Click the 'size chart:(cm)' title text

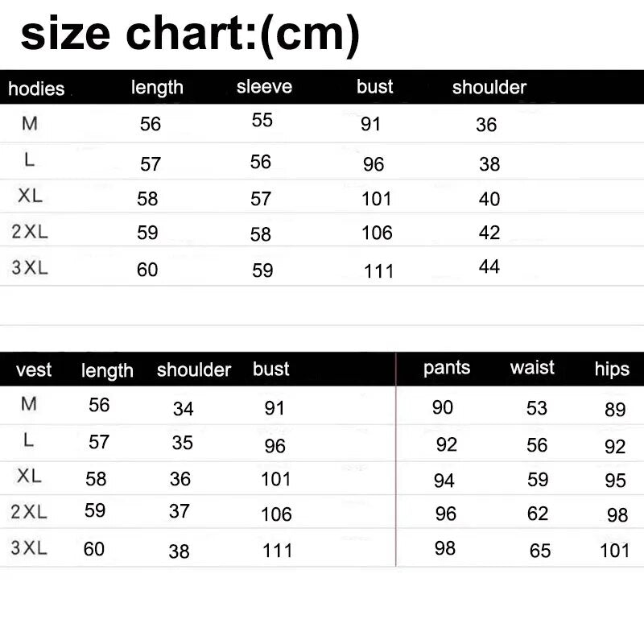(x=190, y=35)
